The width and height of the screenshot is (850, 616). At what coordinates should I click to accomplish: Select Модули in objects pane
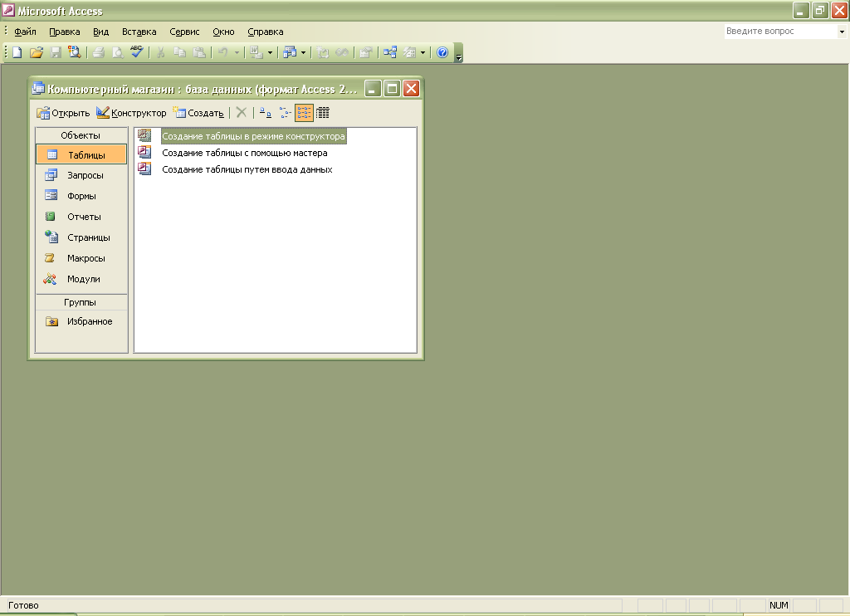(x=81, y=279)
